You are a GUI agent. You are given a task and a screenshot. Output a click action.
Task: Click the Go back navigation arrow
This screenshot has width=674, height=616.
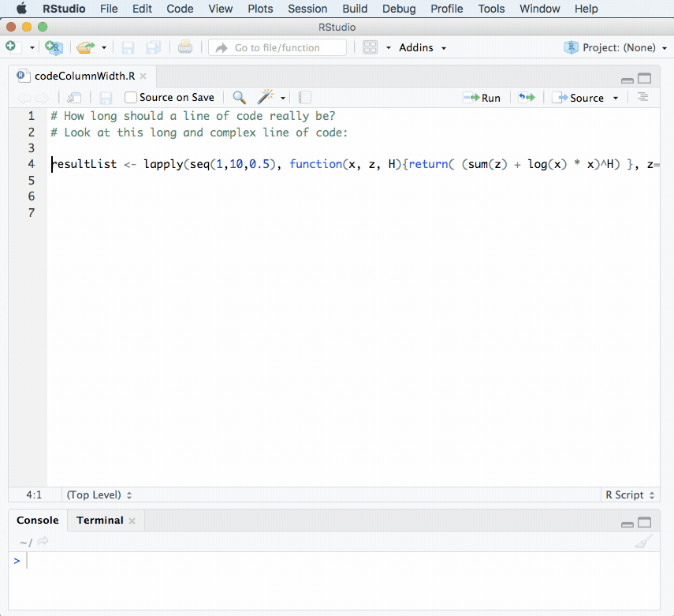coord(24,98)
